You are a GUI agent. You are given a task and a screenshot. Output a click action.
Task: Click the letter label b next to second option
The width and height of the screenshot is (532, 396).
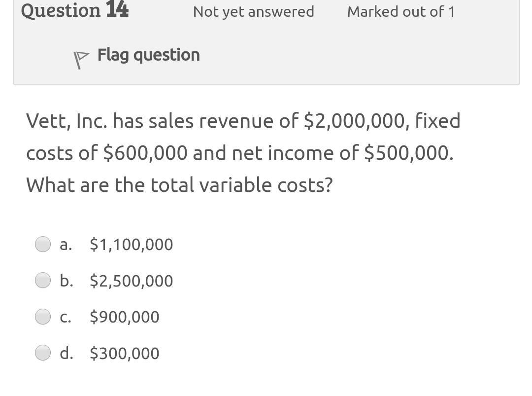tap(66, 280)
